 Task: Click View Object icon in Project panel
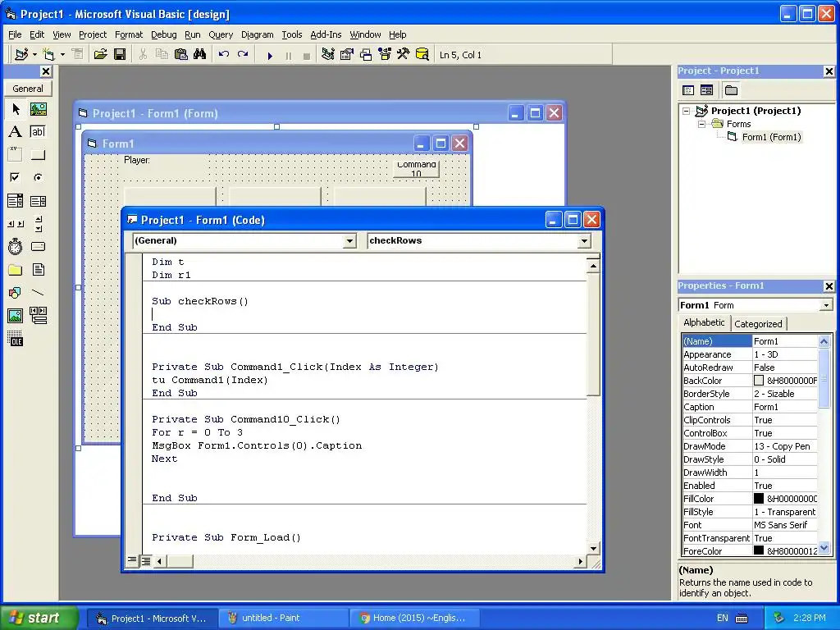(x=706, y=90)
